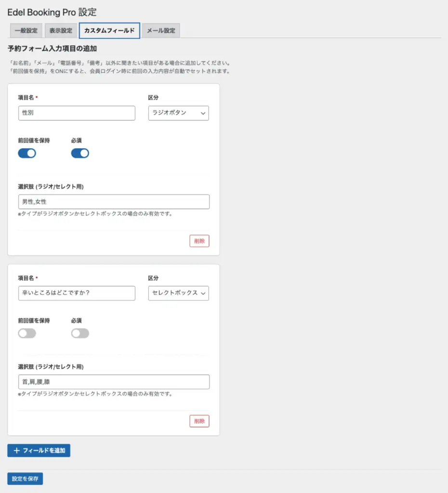This screenshot has height=493, width=448.
Task: Open the 一般設定 tab
Action: click(26, 31)
